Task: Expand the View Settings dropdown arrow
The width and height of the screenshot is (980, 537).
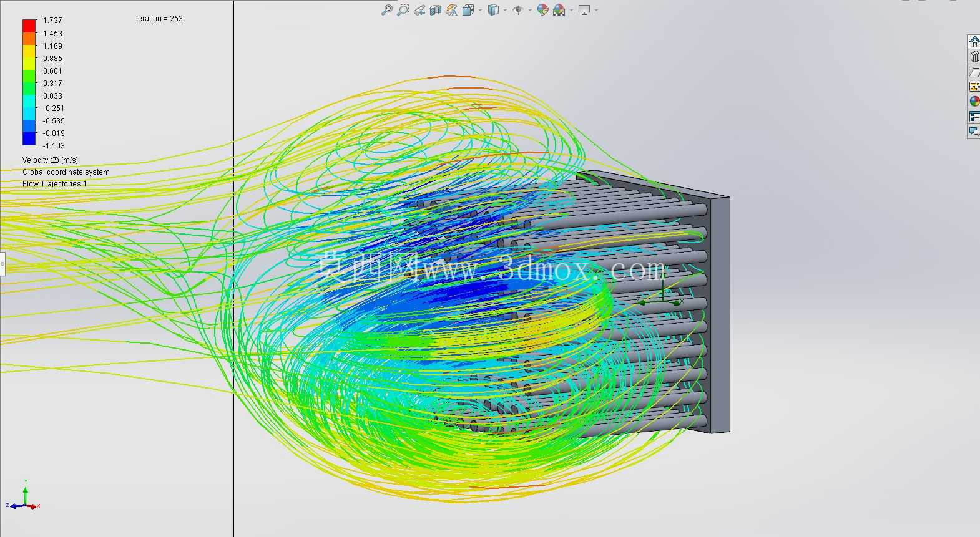Action: click(x=596, y=11)
